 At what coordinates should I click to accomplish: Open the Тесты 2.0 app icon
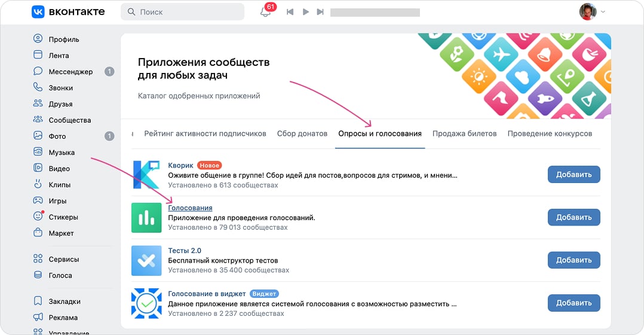[146, 261]
